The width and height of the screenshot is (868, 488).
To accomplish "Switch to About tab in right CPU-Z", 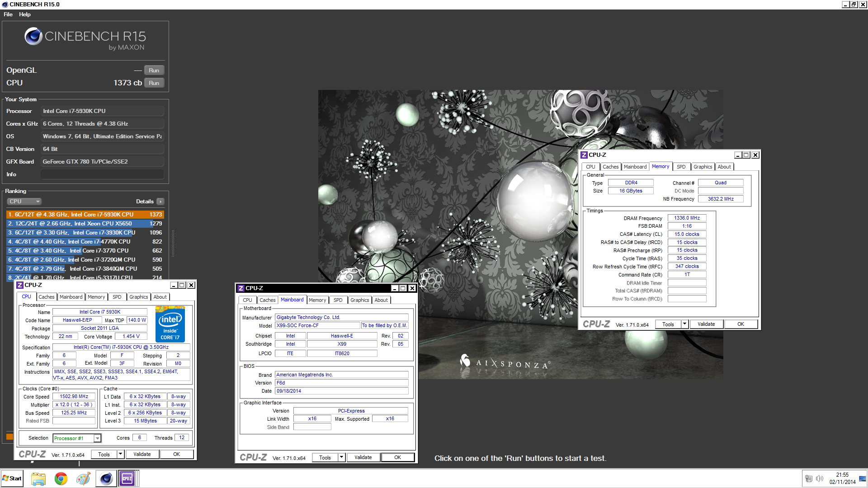I will pyautogui.click(x=724, y=167).
